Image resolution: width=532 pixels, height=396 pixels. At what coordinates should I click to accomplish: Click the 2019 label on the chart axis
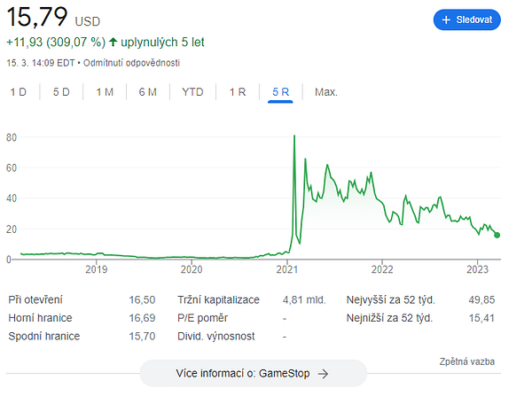(97, 269)
